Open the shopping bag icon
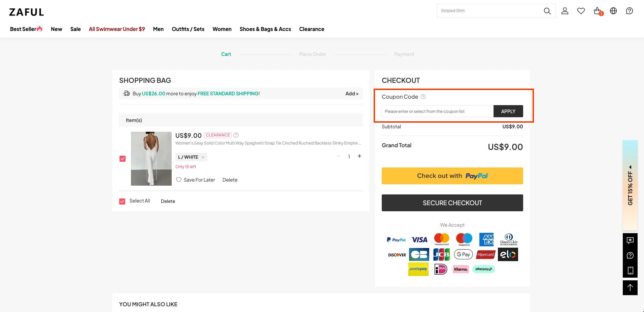 598,11
